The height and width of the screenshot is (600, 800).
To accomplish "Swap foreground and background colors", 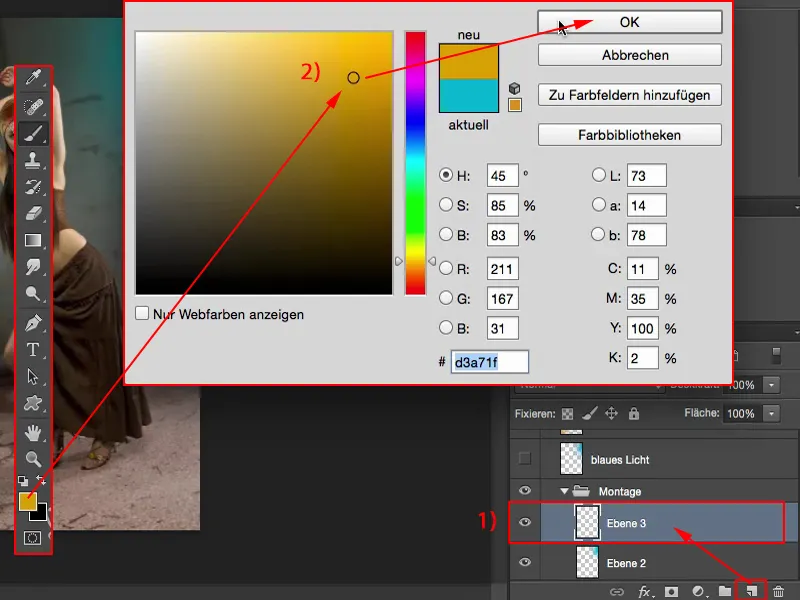I will coord(41,480).
